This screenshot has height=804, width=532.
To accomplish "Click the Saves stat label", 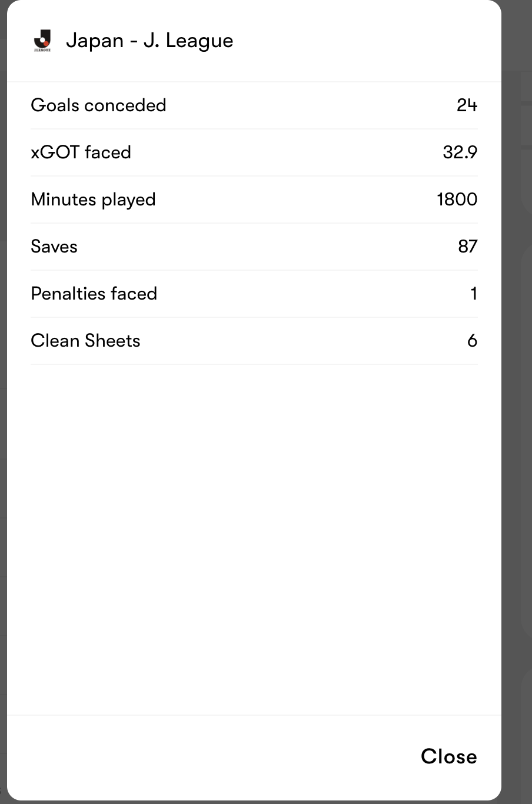I will [x=54, y=247].
